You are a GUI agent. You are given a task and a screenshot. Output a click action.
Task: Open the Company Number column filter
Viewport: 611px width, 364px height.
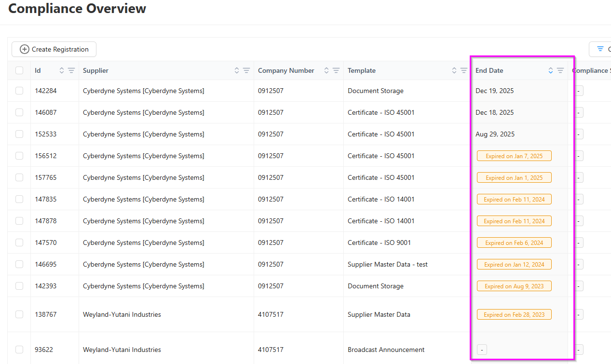pyautogui.click(x=336, y=70)
